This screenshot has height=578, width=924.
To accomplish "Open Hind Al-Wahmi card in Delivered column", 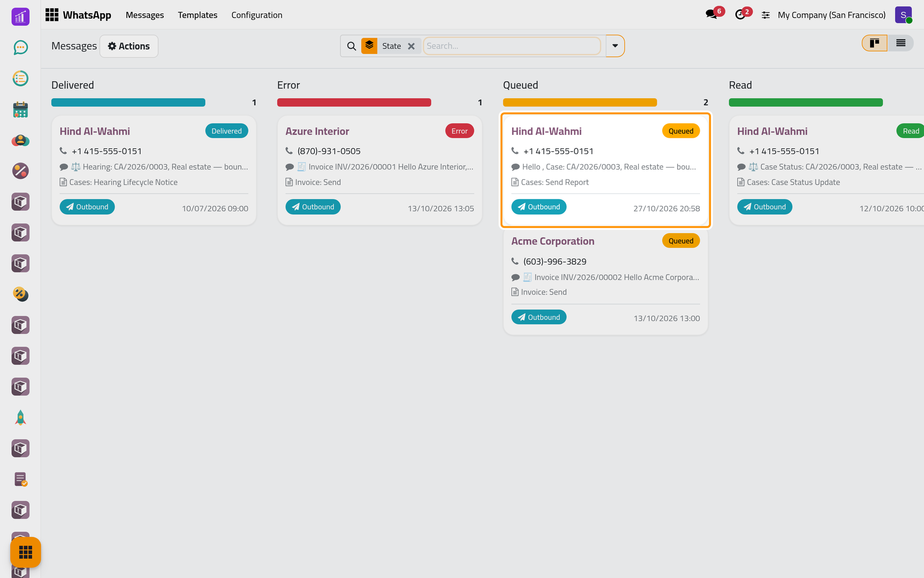I will pos(154,170).
